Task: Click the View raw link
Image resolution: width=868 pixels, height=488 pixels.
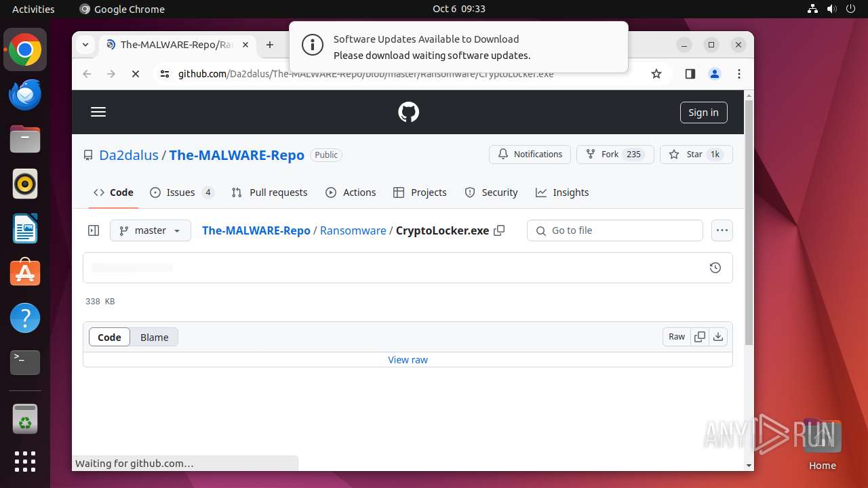Action: coord(408,360)
